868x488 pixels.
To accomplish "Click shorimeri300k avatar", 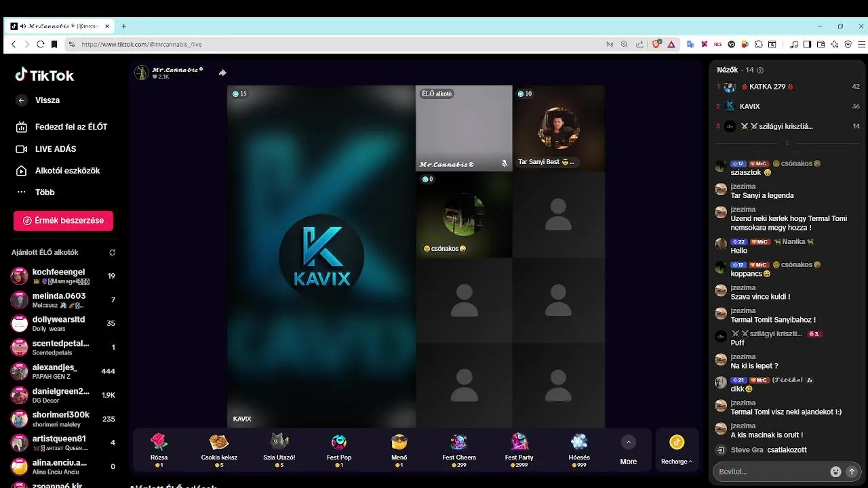I will [x=20, y=419].
